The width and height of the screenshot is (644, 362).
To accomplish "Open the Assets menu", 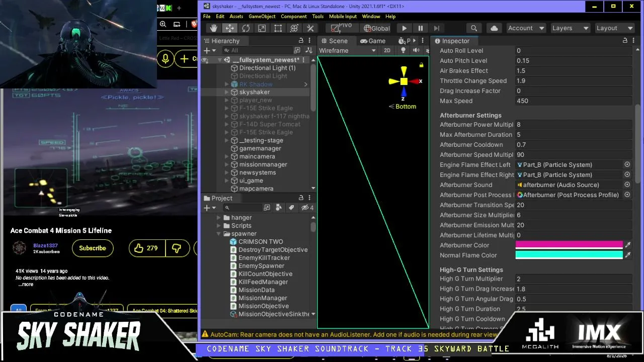I will tap(236, 17).
